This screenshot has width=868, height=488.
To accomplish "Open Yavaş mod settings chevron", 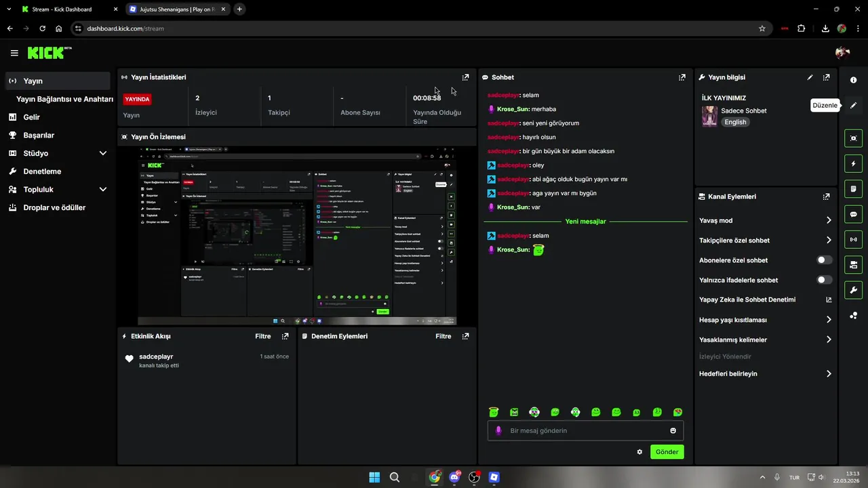I will point(829,220).
